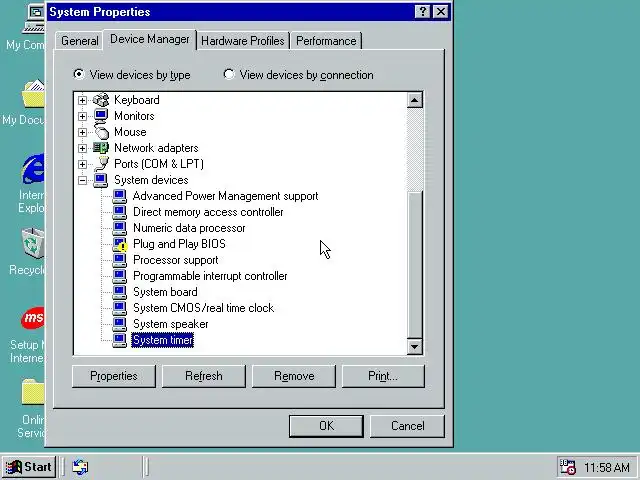
Task: Click the device list scroll up arrow
Action: tap(415, 100)
